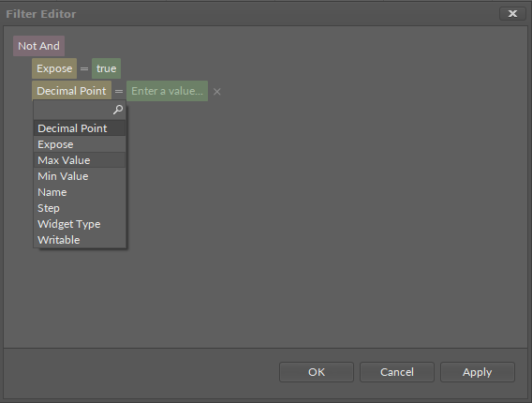Apply the filter
The height and width of the screenshot is (403, 532).
click(478, 372)
